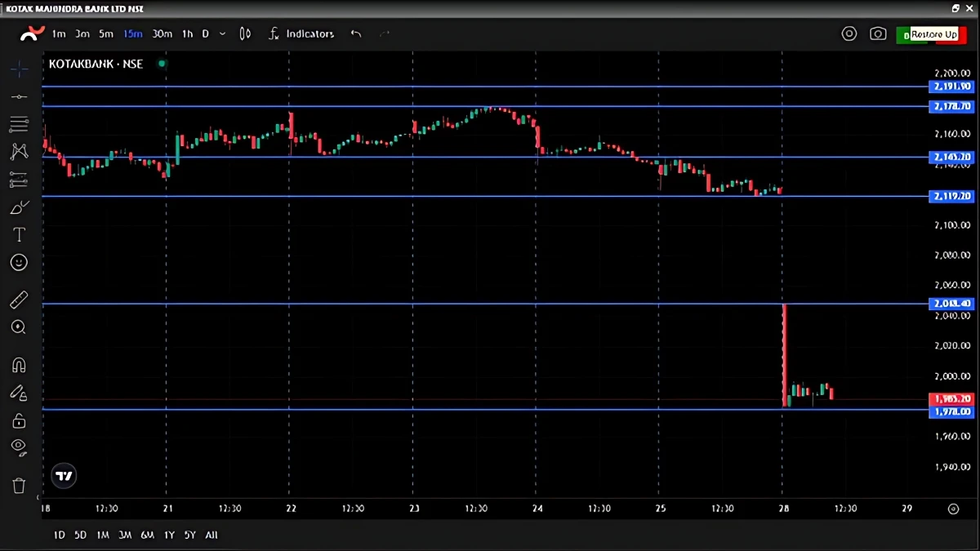This screenshot has height=551, width=980.
Task: Click the green buy button
Action: click(x=905, y=35)
